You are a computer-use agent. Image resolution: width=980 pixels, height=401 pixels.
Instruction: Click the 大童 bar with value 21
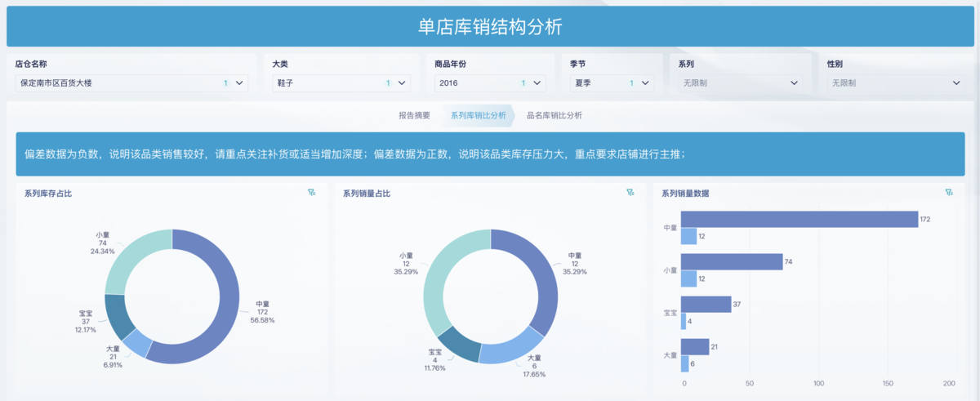(x=695, y=346)
